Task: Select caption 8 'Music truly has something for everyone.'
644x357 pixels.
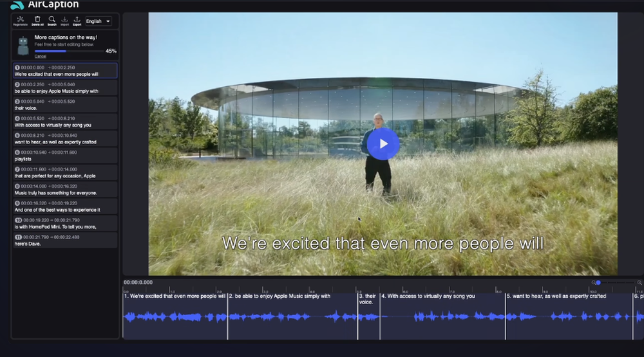Action: (65, 190)
